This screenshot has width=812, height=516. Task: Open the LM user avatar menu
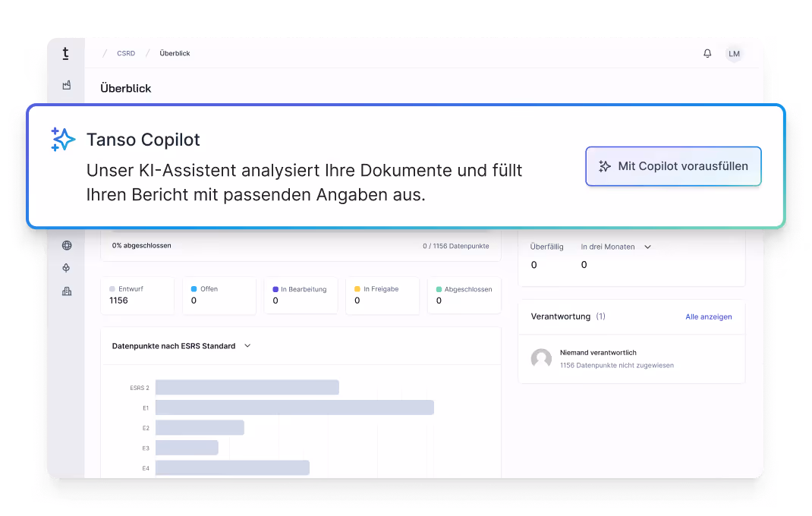(x=734, y=54)
